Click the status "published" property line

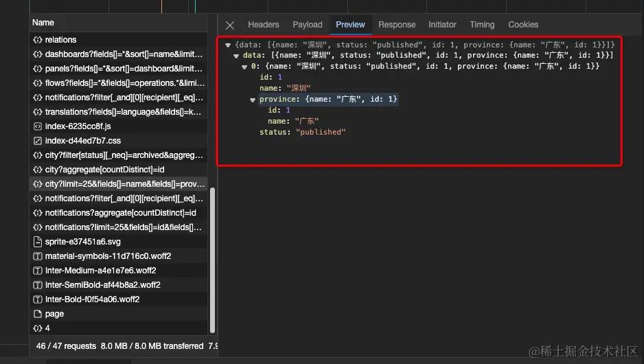(x=302, y=132)
